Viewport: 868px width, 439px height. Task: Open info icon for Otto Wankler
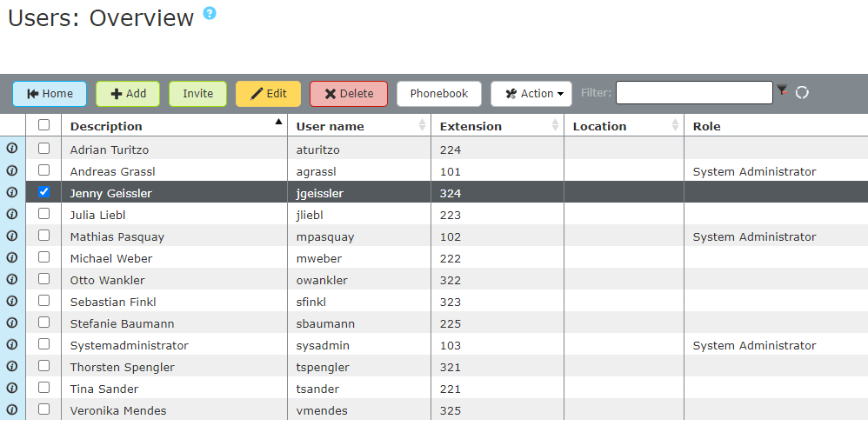click(12, 279)
